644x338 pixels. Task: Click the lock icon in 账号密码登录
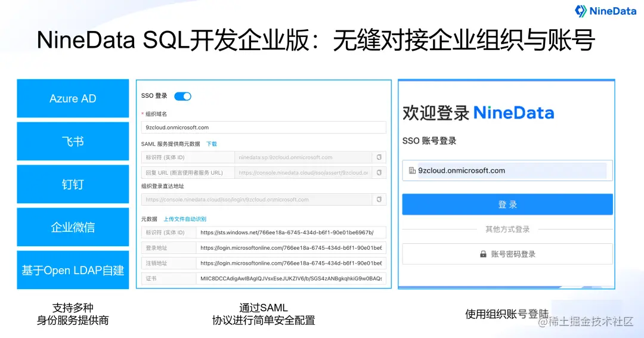coord(483,254)
